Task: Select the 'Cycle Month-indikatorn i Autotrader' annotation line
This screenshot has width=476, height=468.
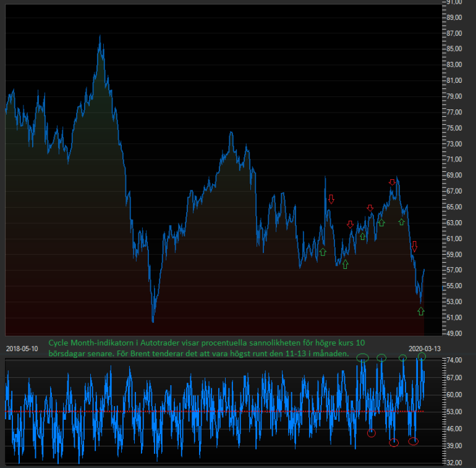Action: click(206, 343)
